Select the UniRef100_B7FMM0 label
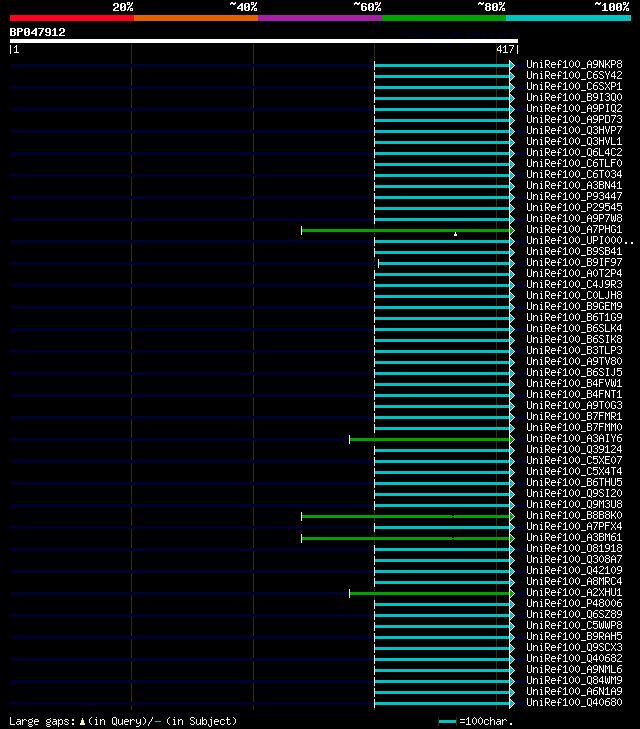Viewport: 640px width, 729px height. [x=574, y=427]
